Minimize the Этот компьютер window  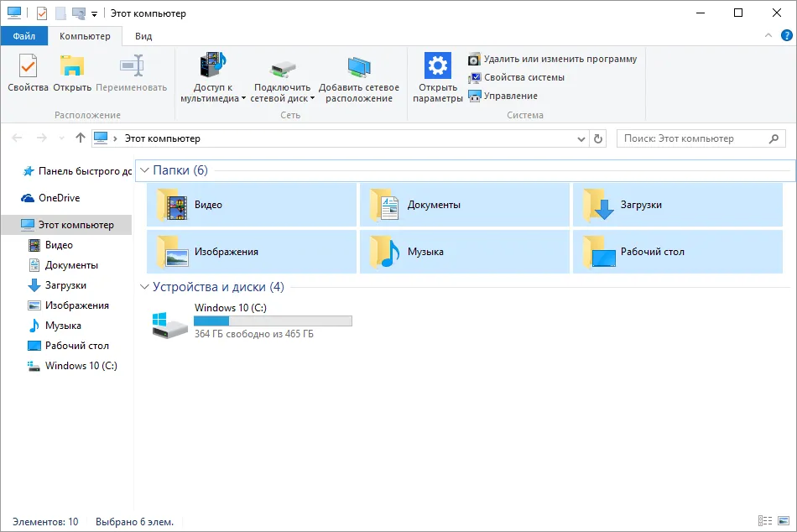pyautogui.click(x=701, y=13)
